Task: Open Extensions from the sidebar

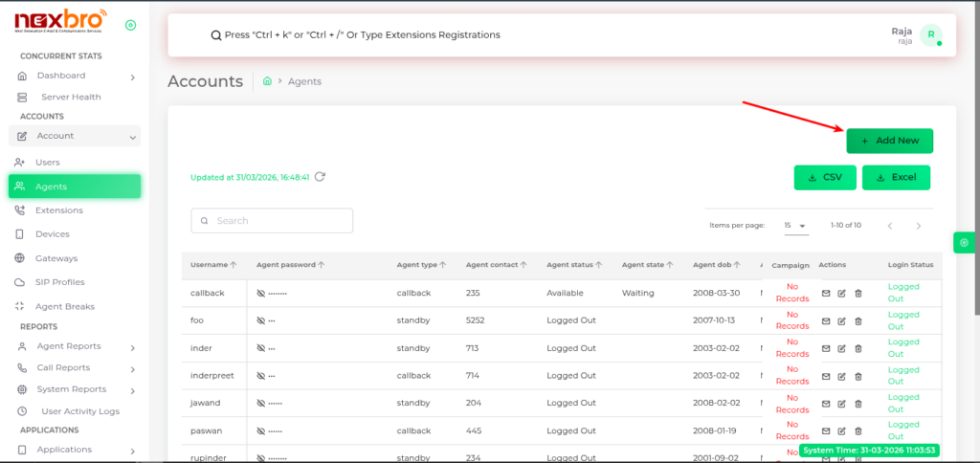Action: click(x=58, y=210)
